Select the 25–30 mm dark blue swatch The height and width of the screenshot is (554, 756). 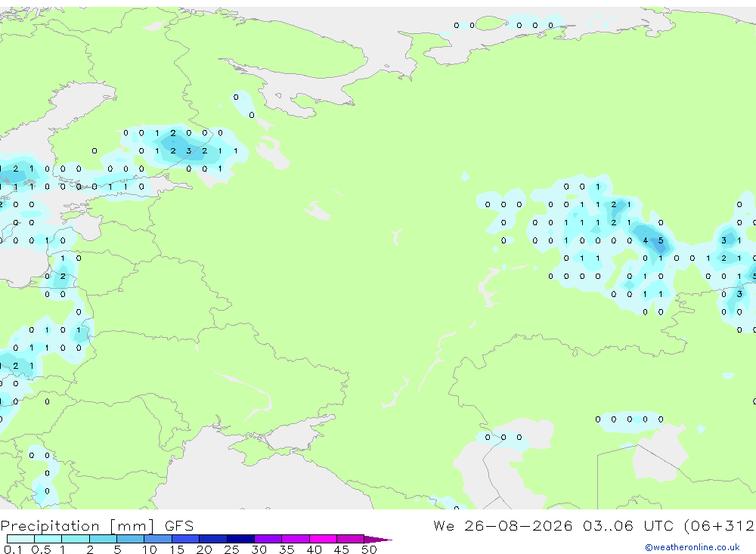click(x=240, y=539)
